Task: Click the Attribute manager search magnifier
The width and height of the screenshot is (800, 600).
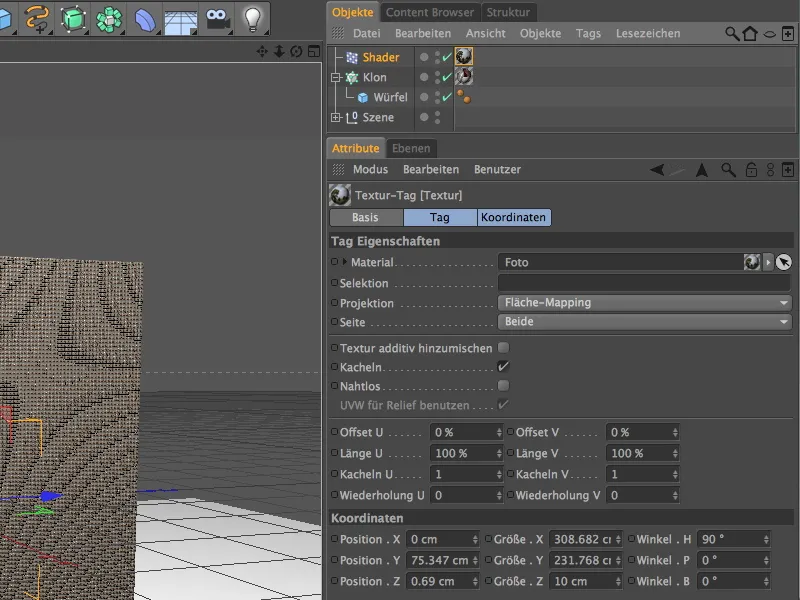Action: [728, 169]
